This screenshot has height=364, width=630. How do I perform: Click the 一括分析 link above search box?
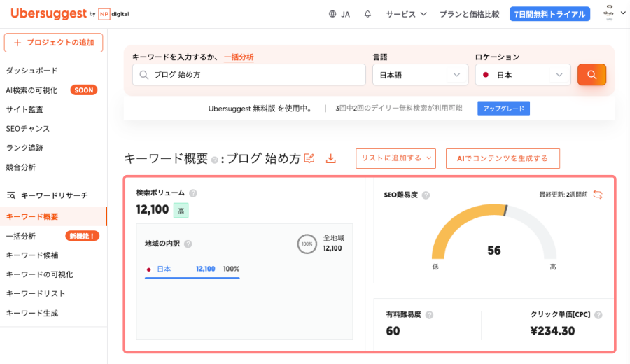[x=239, y=57]
